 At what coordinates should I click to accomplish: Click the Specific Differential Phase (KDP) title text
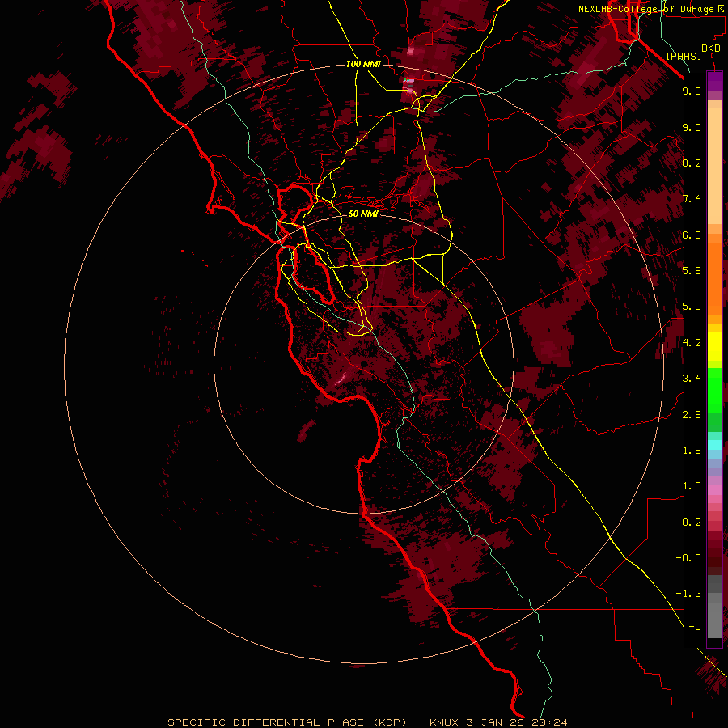pos(290,722)
